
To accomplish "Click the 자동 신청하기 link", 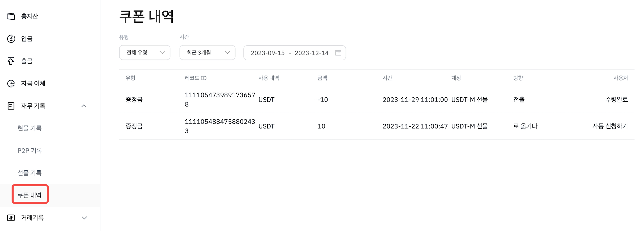I will [x=610, y=126].
